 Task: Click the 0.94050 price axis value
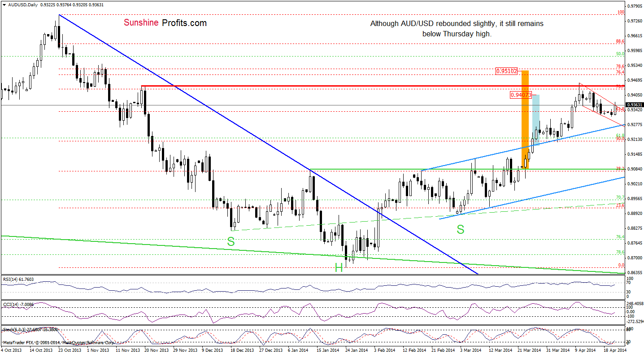(x=635, y=95)
